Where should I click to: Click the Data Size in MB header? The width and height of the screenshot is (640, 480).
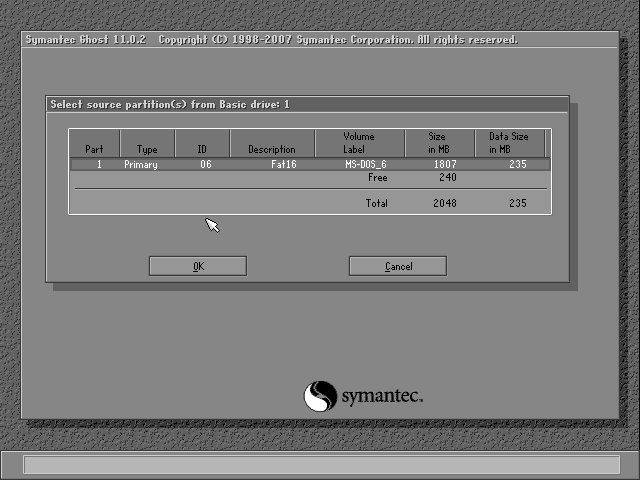pyautogui.click(x=509, y=143)
